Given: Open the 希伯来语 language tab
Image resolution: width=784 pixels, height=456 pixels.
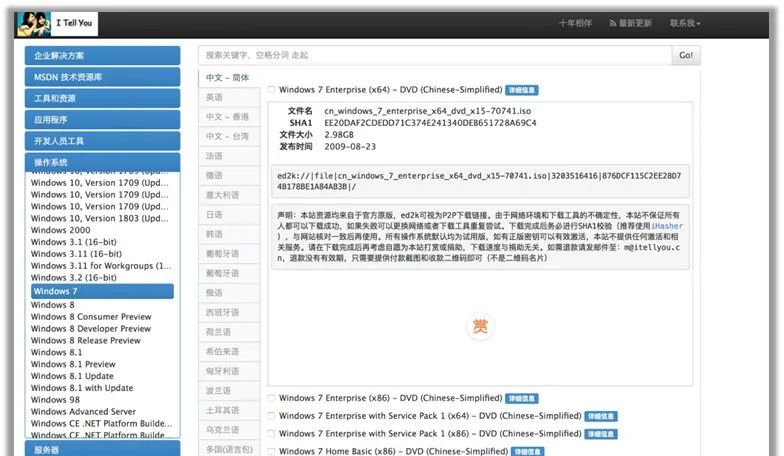Looking at the screenshot, I should click(x=229, y=352).
